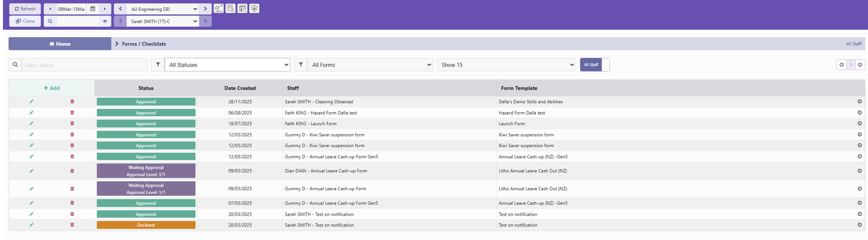Open circle icon on Launch Form row
The image size is (868, 240).
coord(859,123)
